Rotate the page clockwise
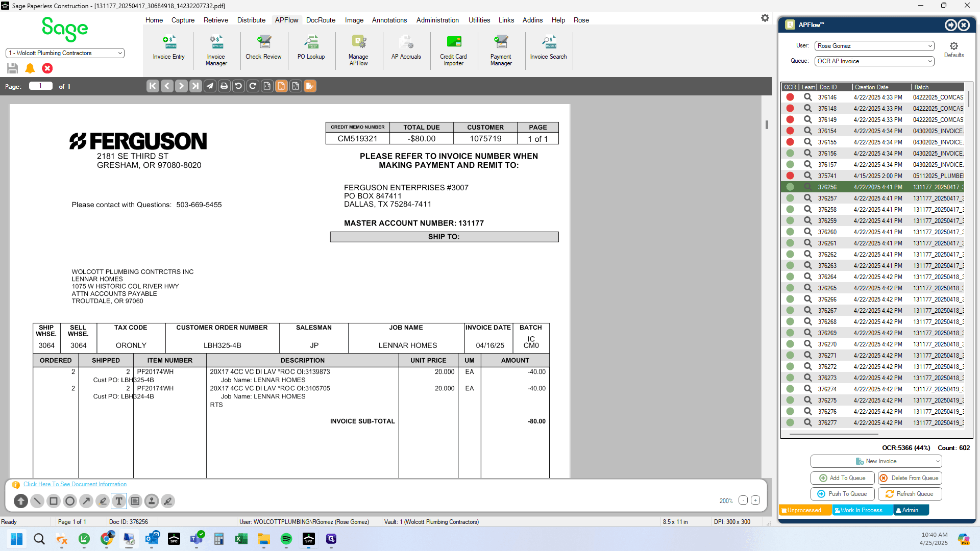Screen dimensions: 980x551 253,86
